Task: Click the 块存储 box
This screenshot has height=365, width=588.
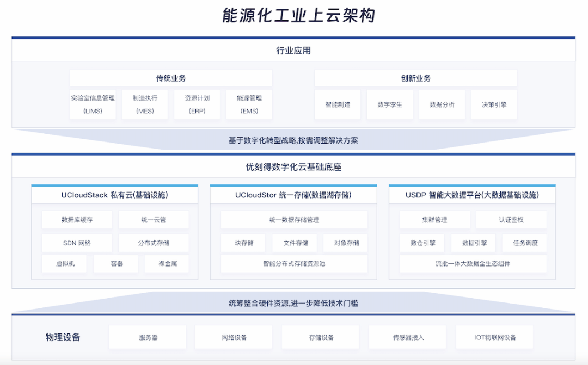Action: click(244, 243)
